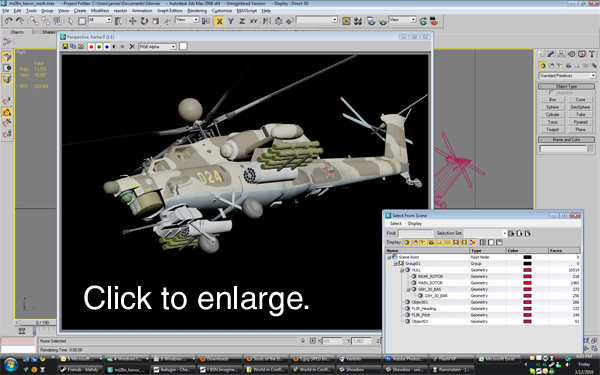Open the Animation menu
The width and height of the screenshot is (600, 375).
point(142,11)
